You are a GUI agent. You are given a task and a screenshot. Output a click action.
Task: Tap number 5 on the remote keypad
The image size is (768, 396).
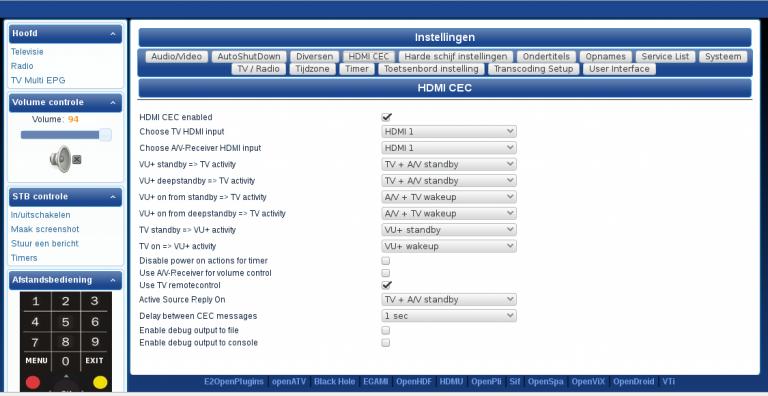click(65, 322)
